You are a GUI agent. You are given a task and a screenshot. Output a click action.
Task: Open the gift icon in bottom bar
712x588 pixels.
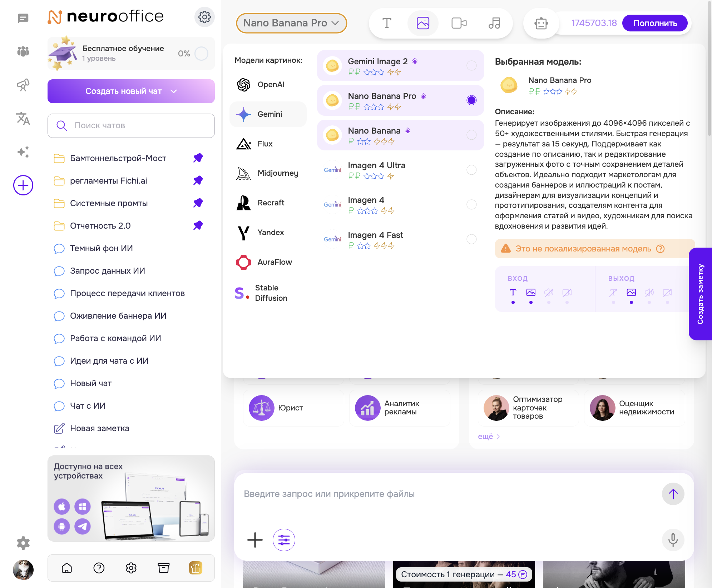(196, 568)
